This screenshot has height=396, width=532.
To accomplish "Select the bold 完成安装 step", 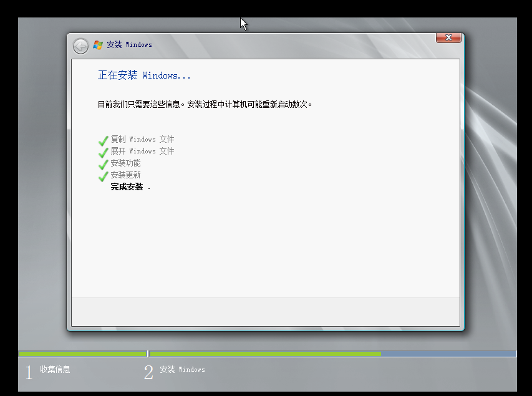I will pos(127,186).
